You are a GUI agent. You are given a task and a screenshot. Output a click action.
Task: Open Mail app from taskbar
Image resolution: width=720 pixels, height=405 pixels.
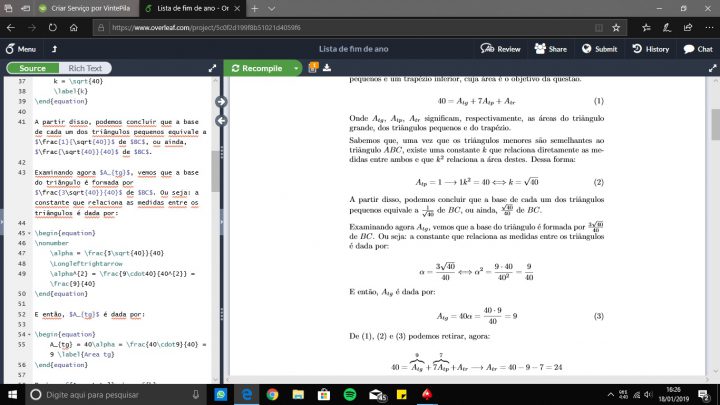point(377,394)
